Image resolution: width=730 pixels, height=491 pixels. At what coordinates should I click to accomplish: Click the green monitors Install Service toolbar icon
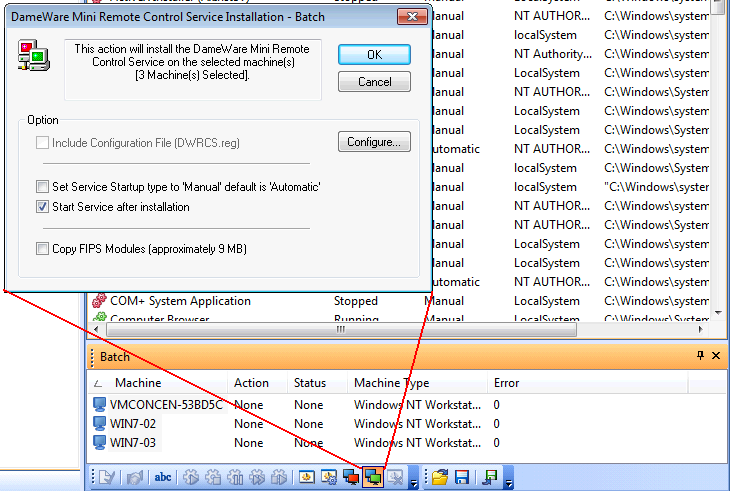(373, 477)
